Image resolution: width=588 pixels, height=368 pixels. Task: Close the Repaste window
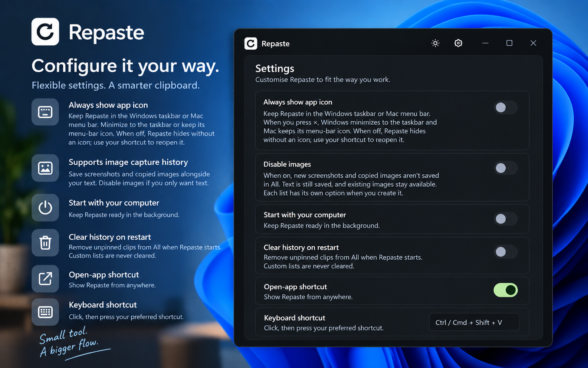click(533, 43)
